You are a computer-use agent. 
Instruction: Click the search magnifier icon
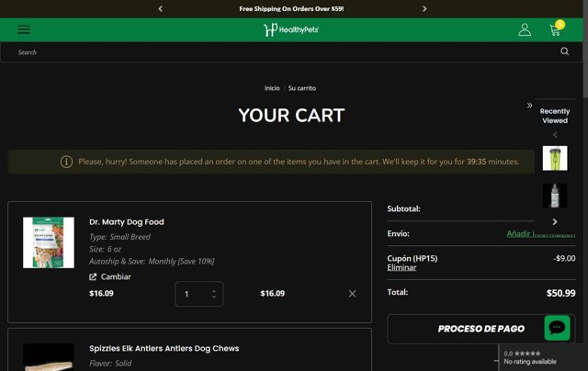coord(564,51)
